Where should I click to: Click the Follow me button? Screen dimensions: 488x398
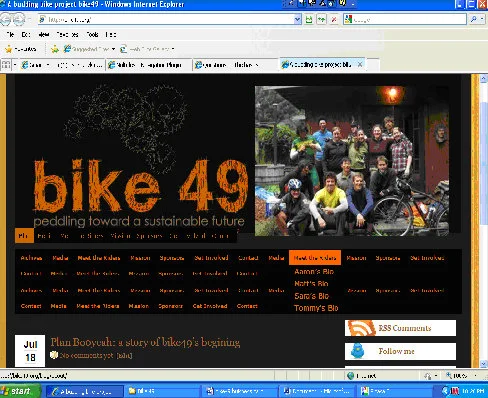pos(400,351)
